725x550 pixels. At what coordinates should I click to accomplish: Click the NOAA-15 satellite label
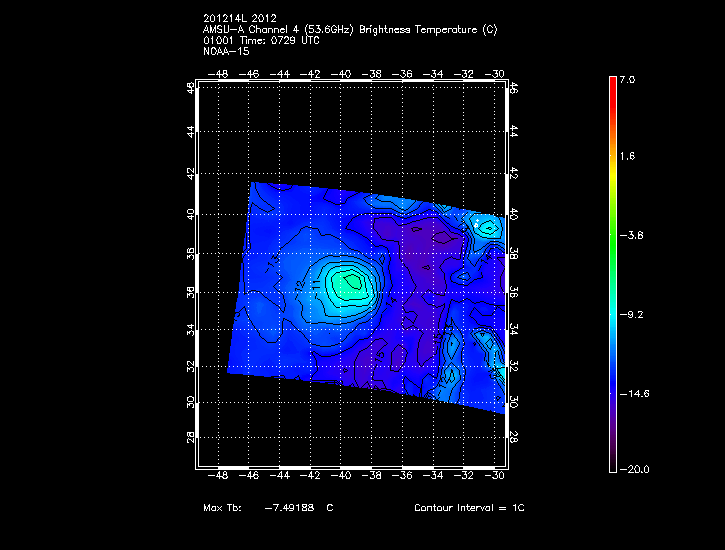click(x=224, y=50)
